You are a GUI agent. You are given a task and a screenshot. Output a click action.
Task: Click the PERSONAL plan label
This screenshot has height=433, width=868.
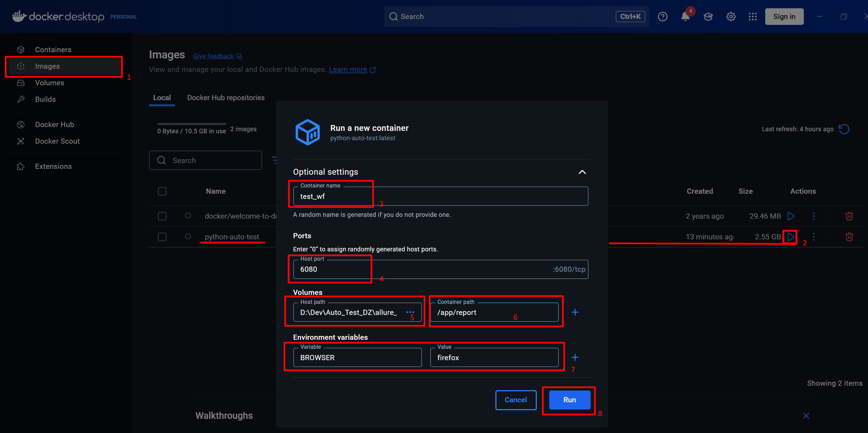click(x=124, y=17)
